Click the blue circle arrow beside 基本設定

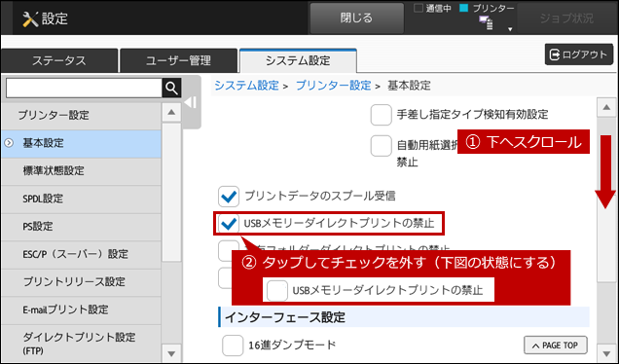coord(9,143)
